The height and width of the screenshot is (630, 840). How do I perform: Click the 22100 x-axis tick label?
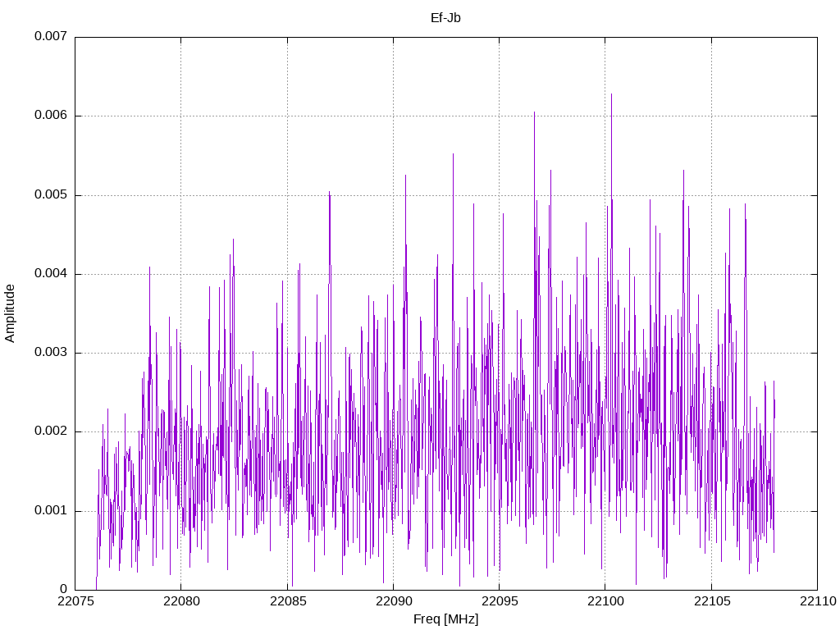tap(606, 601)
